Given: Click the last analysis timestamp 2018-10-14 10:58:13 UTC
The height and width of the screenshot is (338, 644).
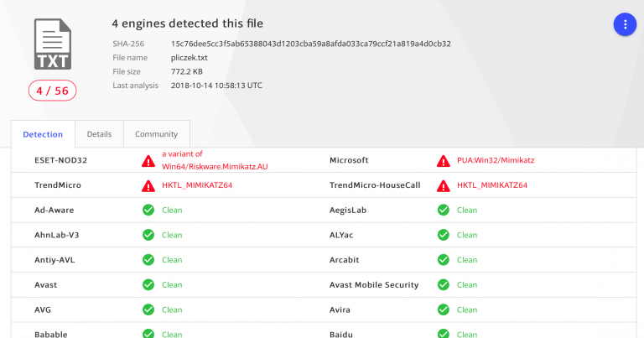Looking at the screenshot, I should [x=216, y=86].
